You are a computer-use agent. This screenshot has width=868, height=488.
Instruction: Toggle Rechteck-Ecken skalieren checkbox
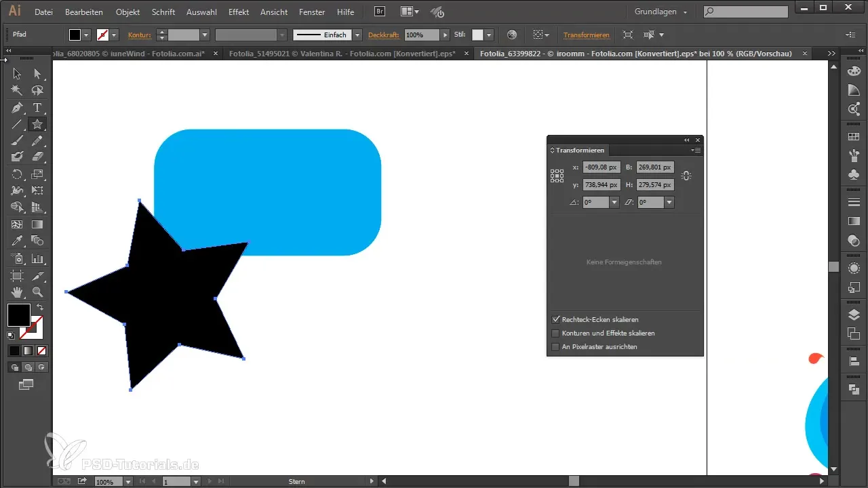(556, 319)
